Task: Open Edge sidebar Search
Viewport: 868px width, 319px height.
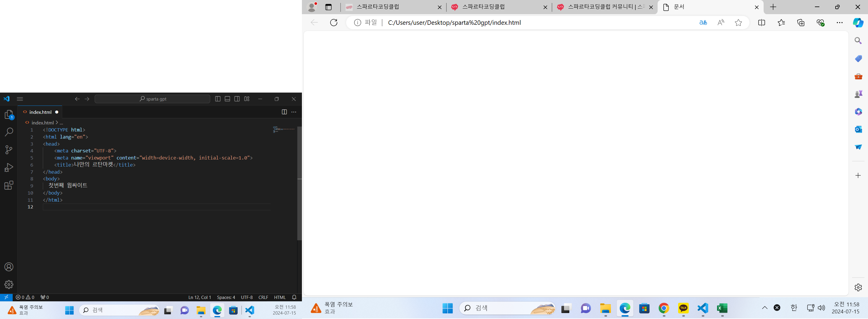Action: tap(858, 41)
